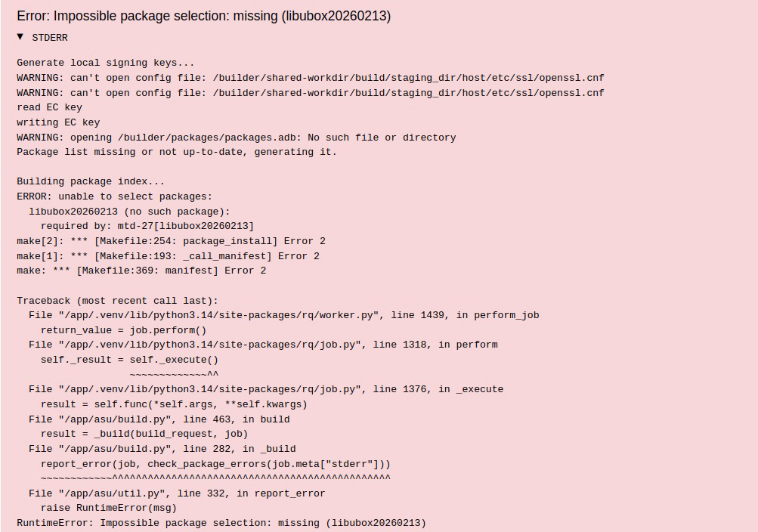Click the rq/worker.py line 1439 traceback entry
Viewport: 758px width, 532px height.
click(283, 315)
